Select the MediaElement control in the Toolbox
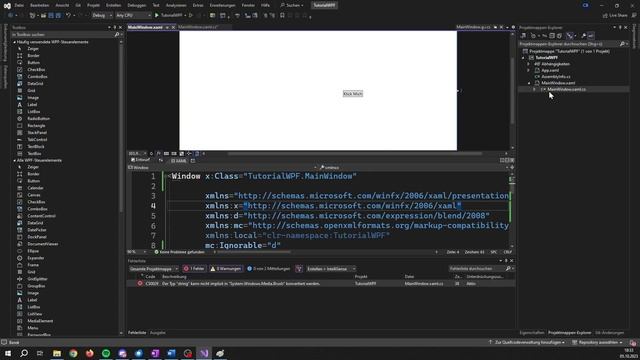 coord(40,321)
